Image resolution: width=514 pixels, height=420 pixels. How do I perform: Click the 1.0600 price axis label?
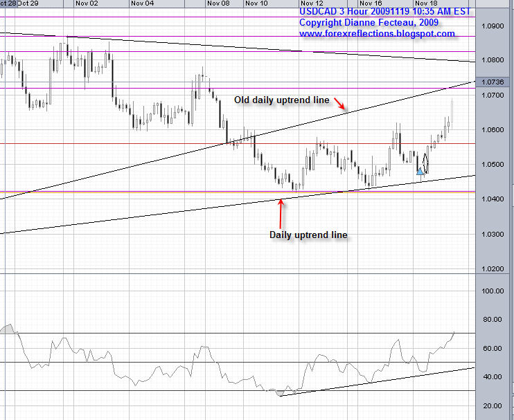pyautogui.click(x=493, y=130)
